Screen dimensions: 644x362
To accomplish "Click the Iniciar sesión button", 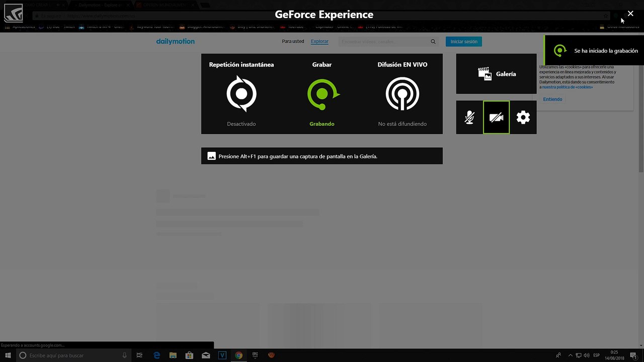I will point(464,41).
